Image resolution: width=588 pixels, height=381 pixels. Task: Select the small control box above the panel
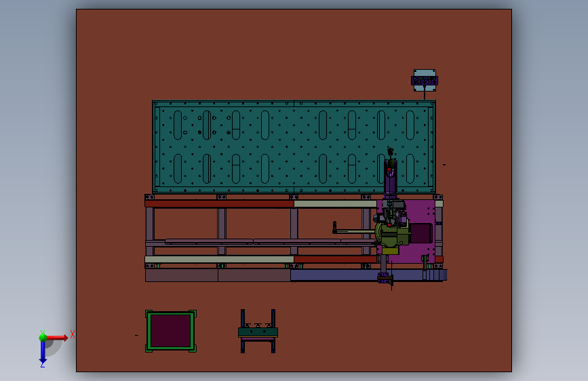click(425, 80)
